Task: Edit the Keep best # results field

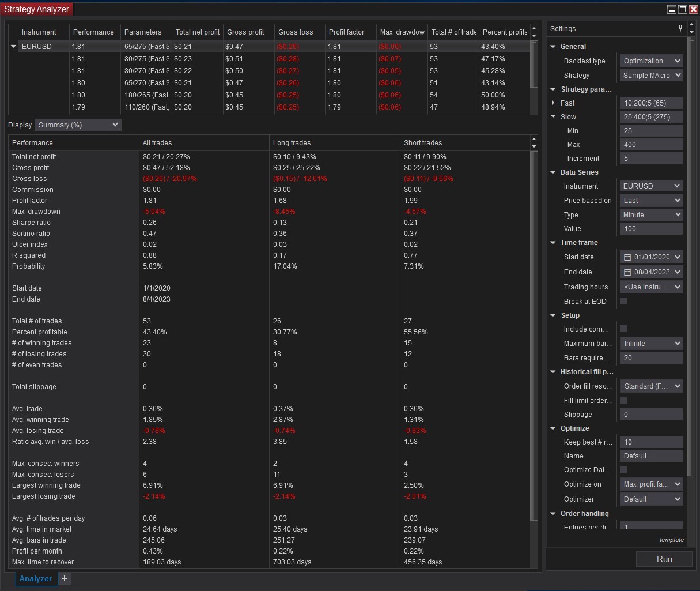Action: [652, 442]
